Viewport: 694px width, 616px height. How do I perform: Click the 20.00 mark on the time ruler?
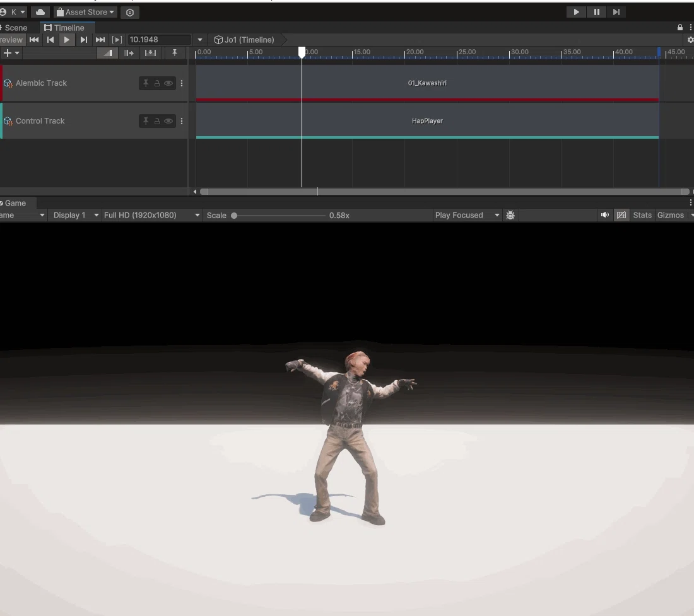(x=415, y=52)
